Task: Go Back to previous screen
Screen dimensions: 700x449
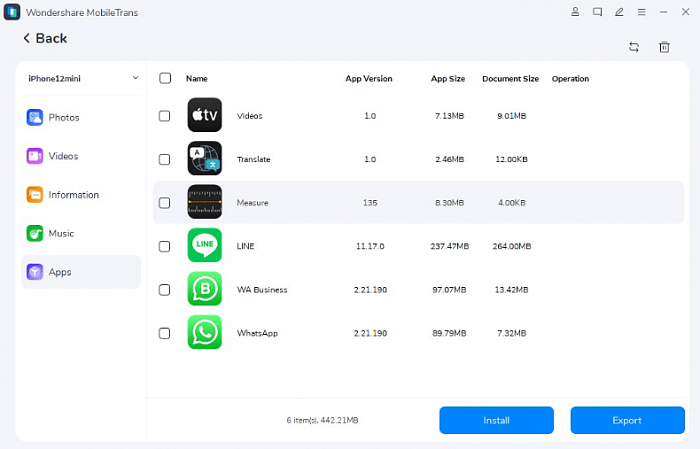Action: 45,38
